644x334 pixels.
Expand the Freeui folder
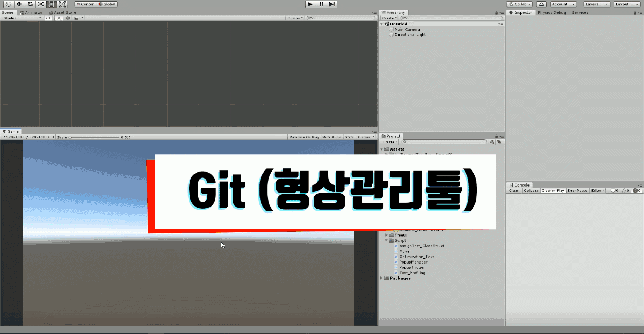tap(387, 235)
